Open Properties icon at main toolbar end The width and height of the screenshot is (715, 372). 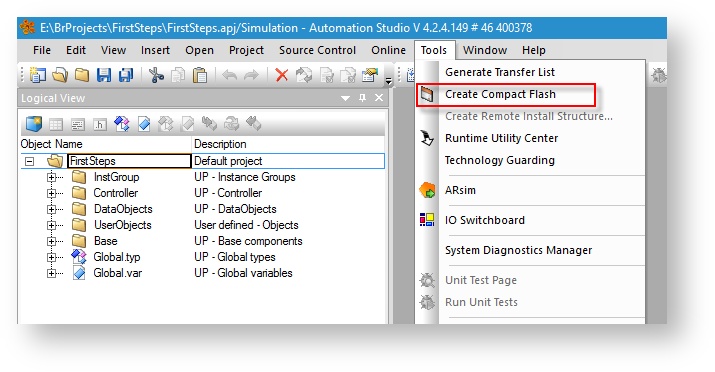pos(370,75)
